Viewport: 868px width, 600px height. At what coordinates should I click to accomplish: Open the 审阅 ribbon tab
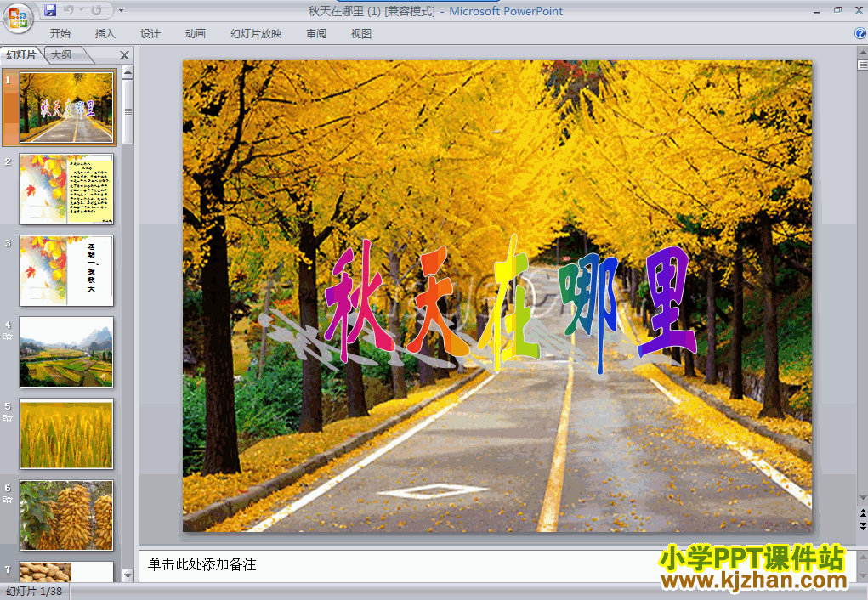[x=316, y=34]
